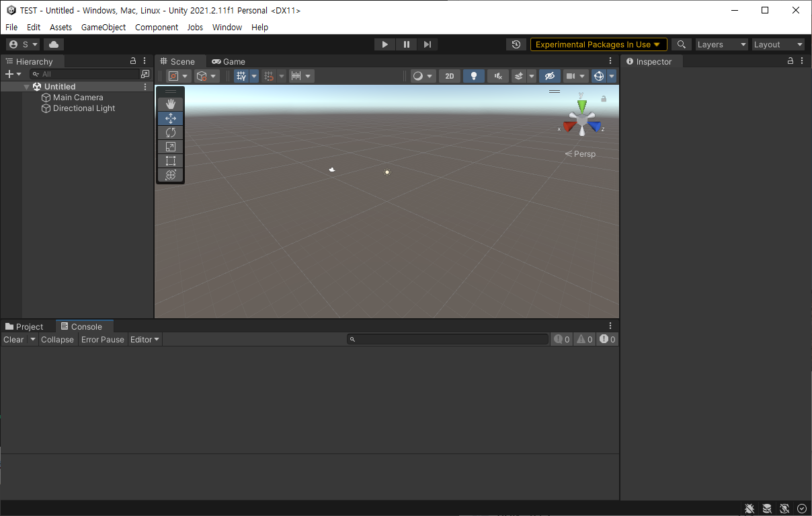This screenshot has width=812, height=516.
Task: Click the activity progress checkmark icon
Action: (x=802, y=509)
